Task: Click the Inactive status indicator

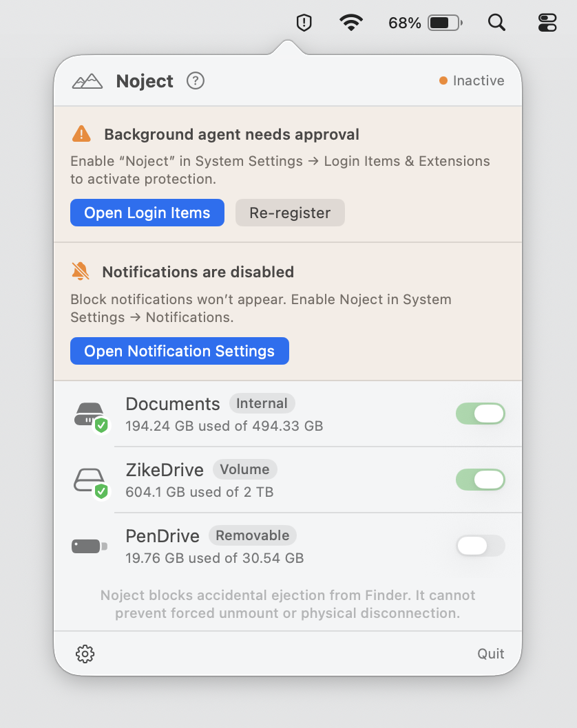Action: tap(472, 81)
